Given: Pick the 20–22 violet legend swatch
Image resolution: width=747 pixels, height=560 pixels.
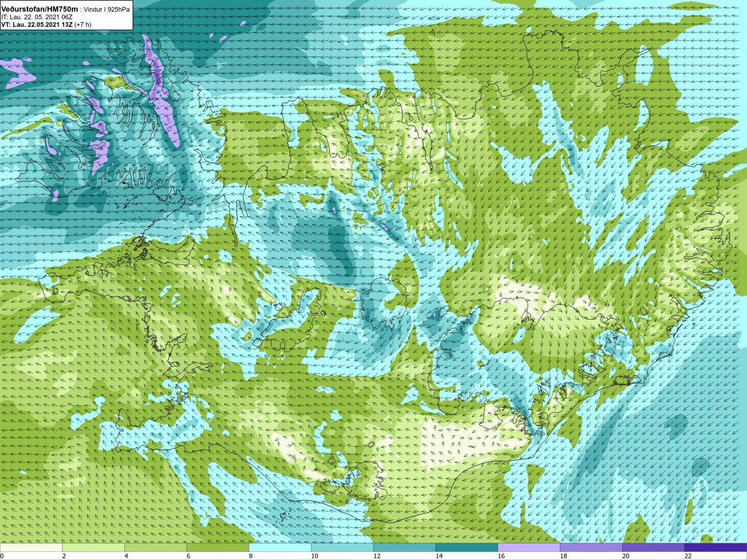Looking at the screenshot, I should click(x=654, y=548).
